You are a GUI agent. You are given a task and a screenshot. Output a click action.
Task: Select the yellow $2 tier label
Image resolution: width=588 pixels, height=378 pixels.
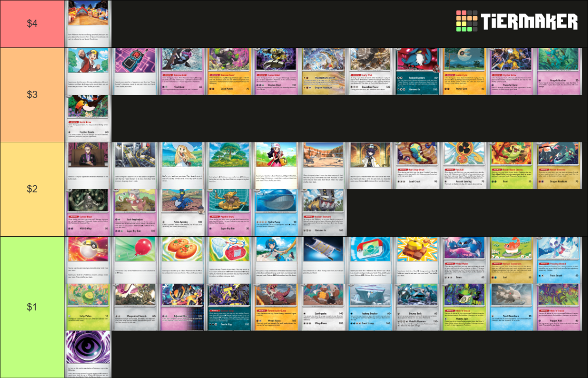click(32, 189)
